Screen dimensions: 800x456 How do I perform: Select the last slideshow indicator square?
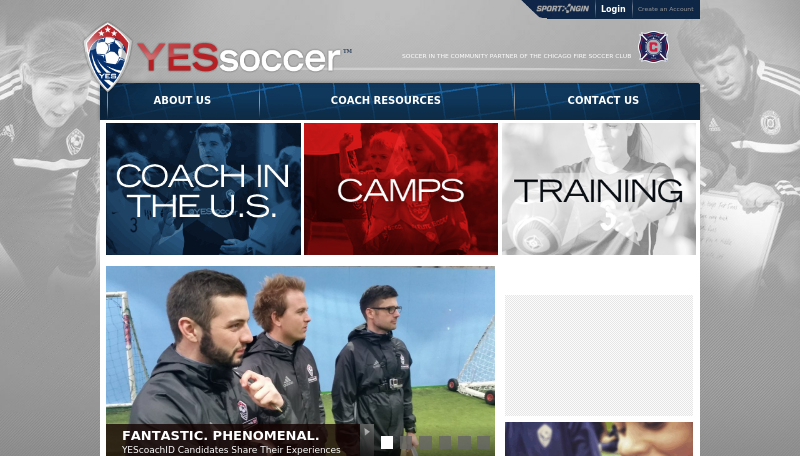[484, 442]
